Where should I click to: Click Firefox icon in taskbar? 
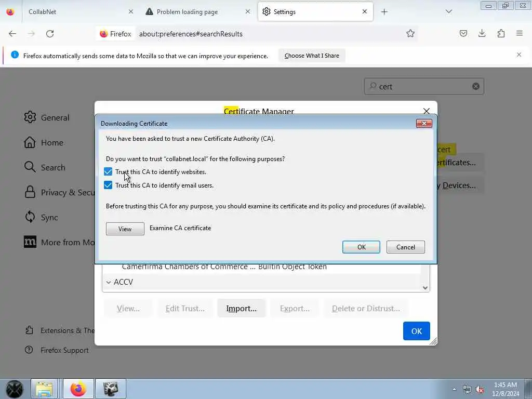point(78,389)
